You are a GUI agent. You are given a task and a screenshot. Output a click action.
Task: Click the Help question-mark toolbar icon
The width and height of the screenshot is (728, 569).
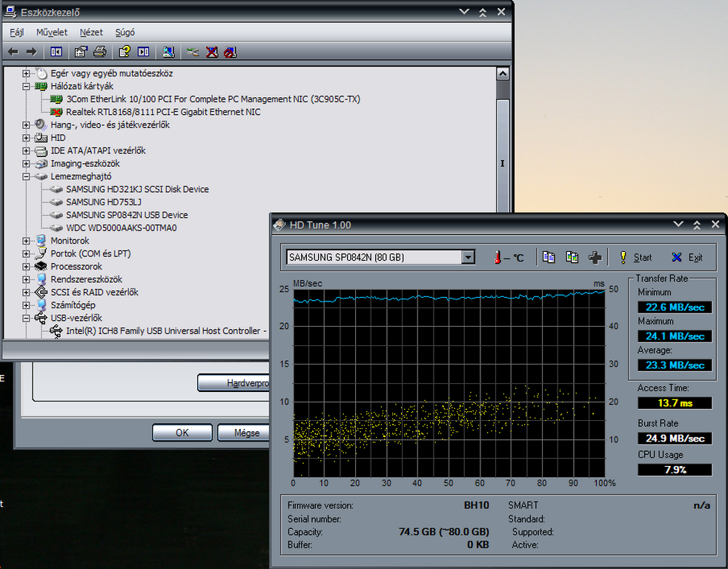tap(125, 52)
